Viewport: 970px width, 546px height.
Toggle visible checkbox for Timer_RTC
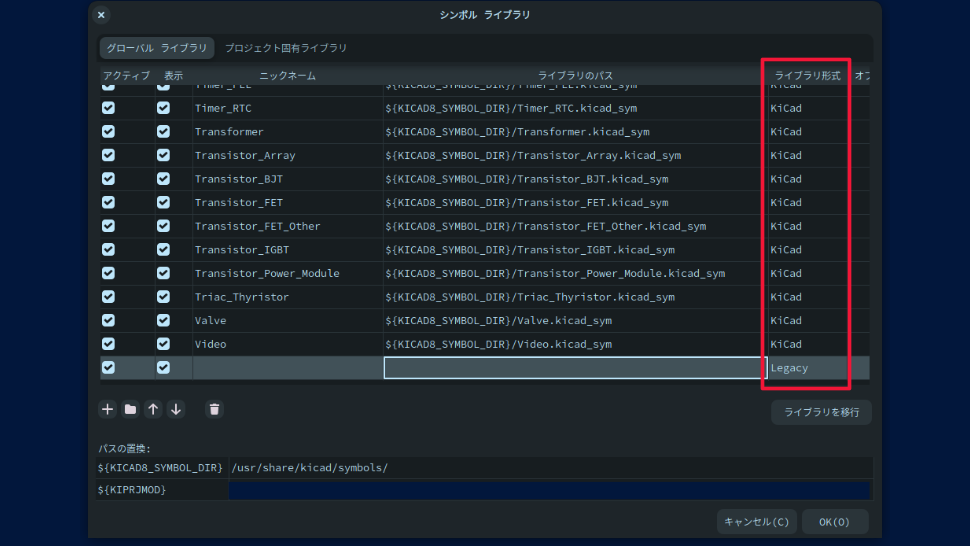coord(163,108)
